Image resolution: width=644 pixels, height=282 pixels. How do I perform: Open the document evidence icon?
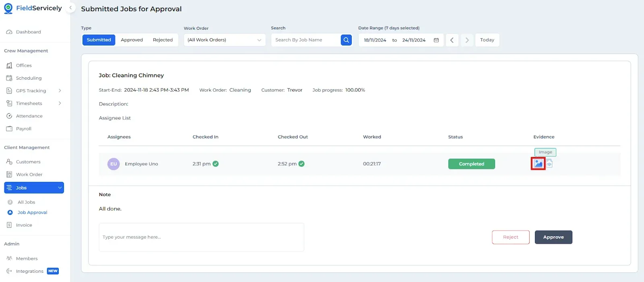(549, 163)
